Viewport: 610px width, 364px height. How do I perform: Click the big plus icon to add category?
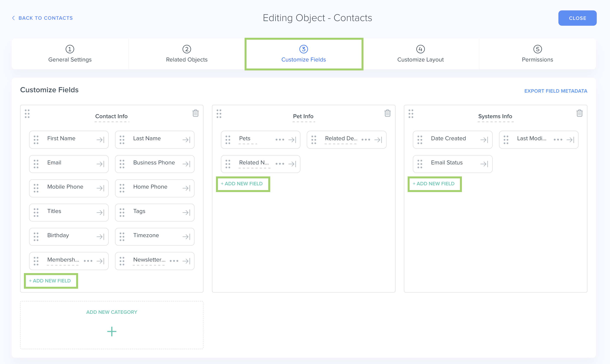pos(112,331)
